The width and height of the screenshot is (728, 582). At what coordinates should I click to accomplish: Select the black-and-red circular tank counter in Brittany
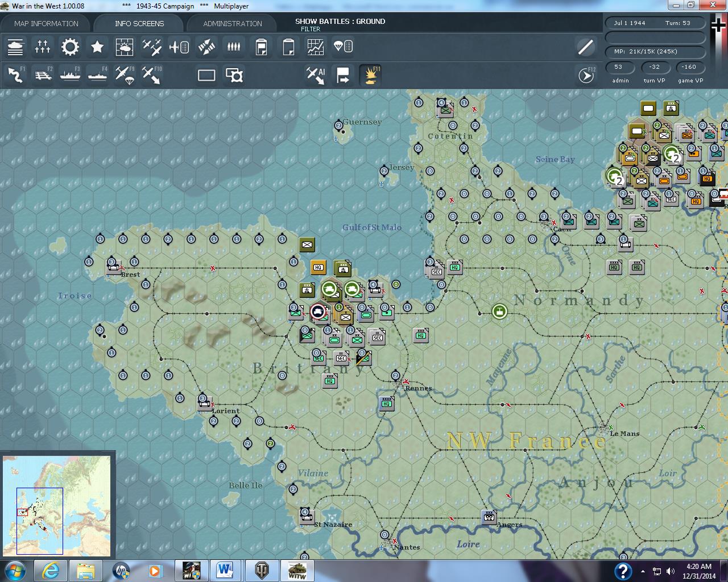click(318, 311)
